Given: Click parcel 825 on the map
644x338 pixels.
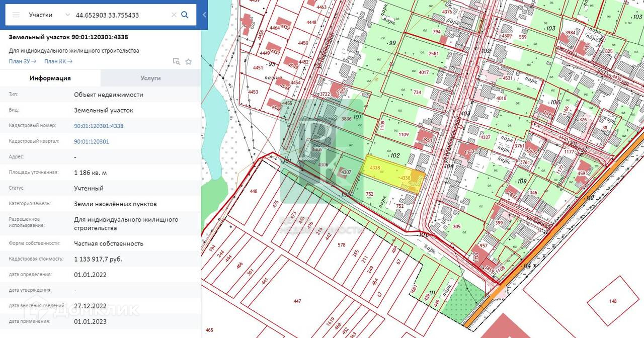Looking at the screenshot, I should (x=609, y=51).
